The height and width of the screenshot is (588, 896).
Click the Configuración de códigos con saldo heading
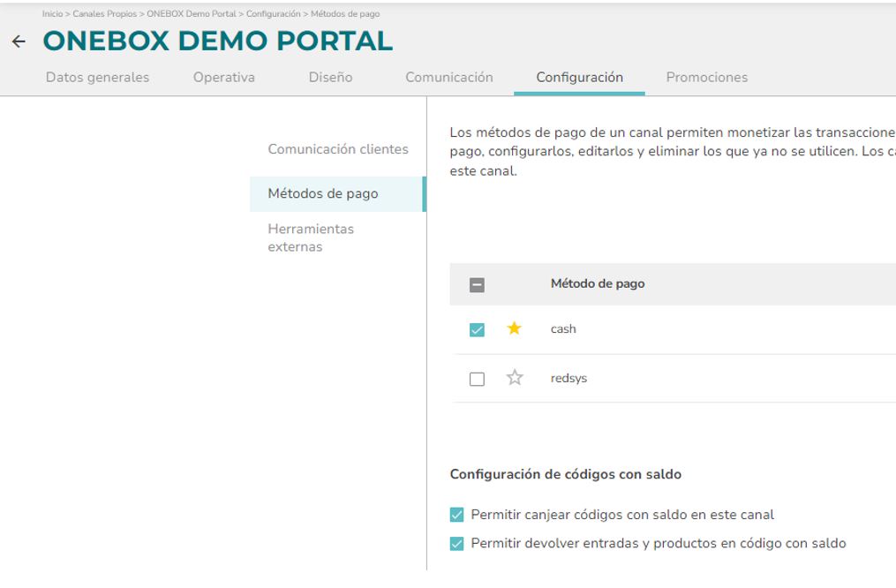coord(566,474)
